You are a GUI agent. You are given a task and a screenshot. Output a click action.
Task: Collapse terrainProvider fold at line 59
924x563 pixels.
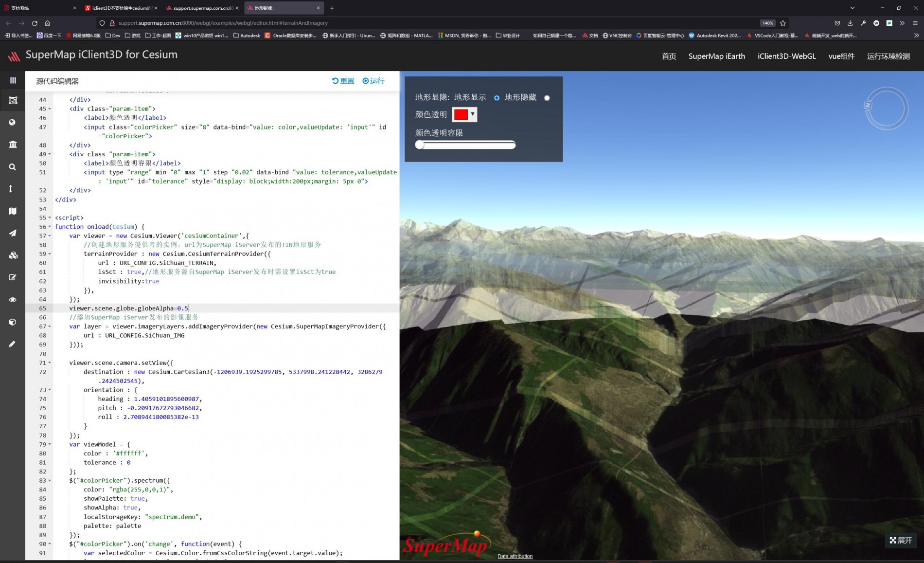[50, 254]
